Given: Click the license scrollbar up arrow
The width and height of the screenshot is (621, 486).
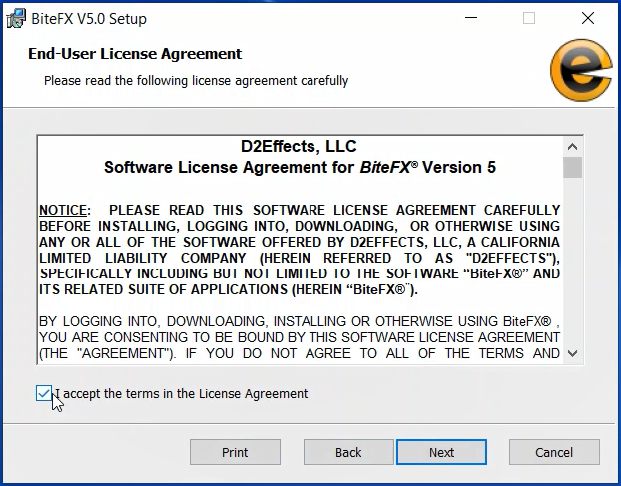Looking at the screenshot, I should tap(572, 145).
